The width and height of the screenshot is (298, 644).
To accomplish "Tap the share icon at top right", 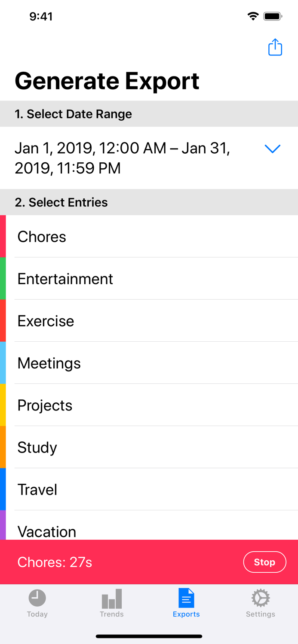I will click(275, 47).
